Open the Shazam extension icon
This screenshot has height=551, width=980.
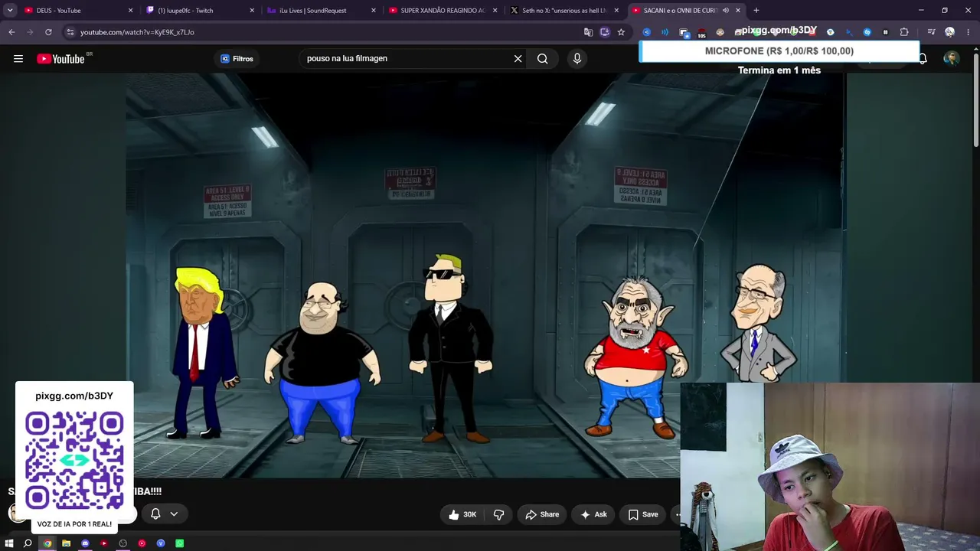click(867, 32)
